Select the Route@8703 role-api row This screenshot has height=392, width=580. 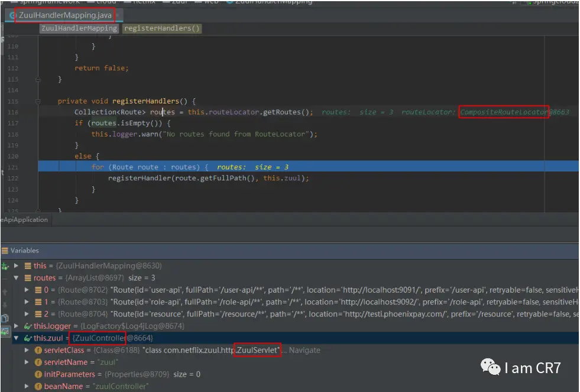295,302
